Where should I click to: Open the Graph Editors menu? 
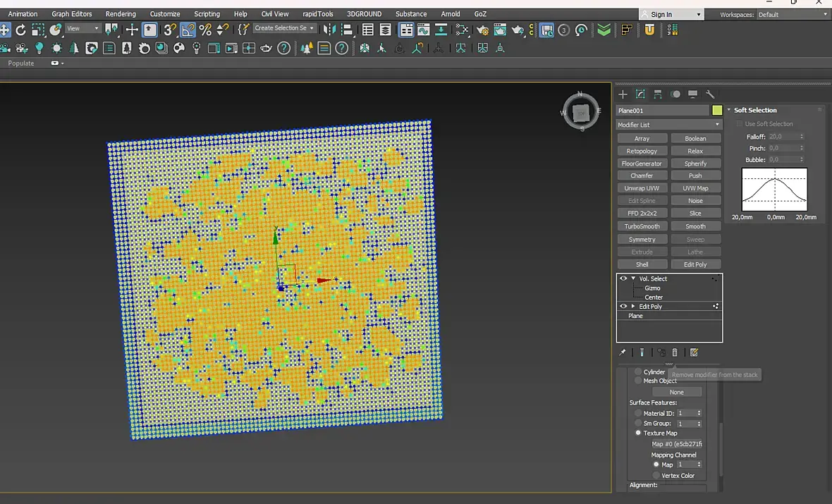point(72,14)
